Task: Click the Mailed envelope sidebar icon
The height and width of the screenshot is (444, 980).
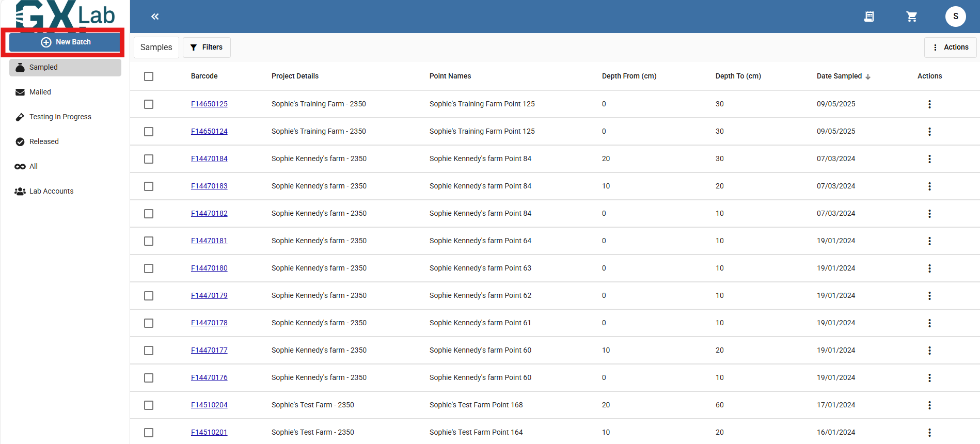Action: point(20,92)
